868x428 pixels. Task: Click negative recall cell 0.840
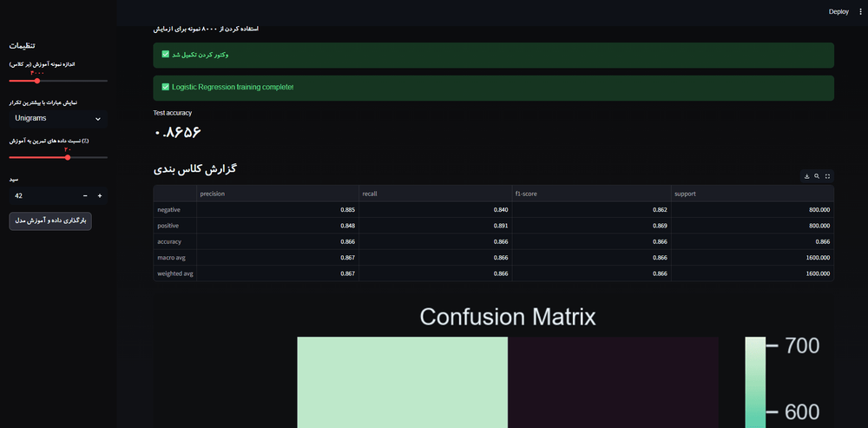[435, 210]
